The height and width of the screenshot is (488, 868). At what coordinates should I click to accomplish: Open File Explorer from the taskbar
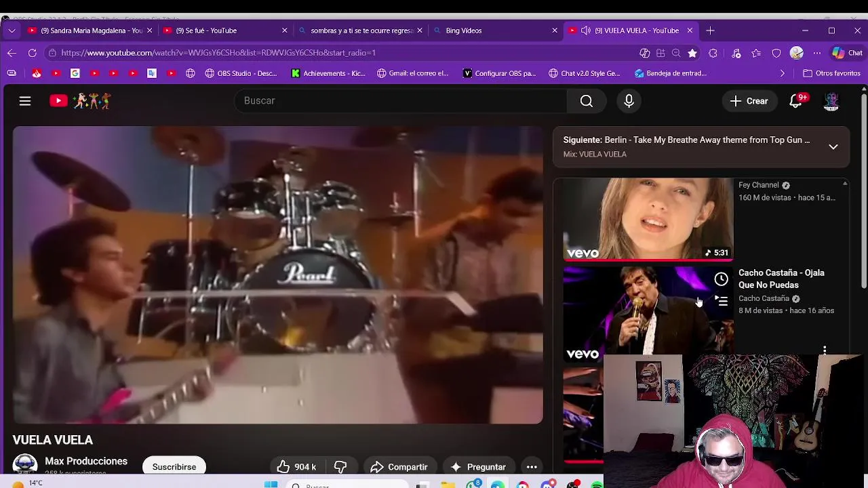(x=448, y=485)
